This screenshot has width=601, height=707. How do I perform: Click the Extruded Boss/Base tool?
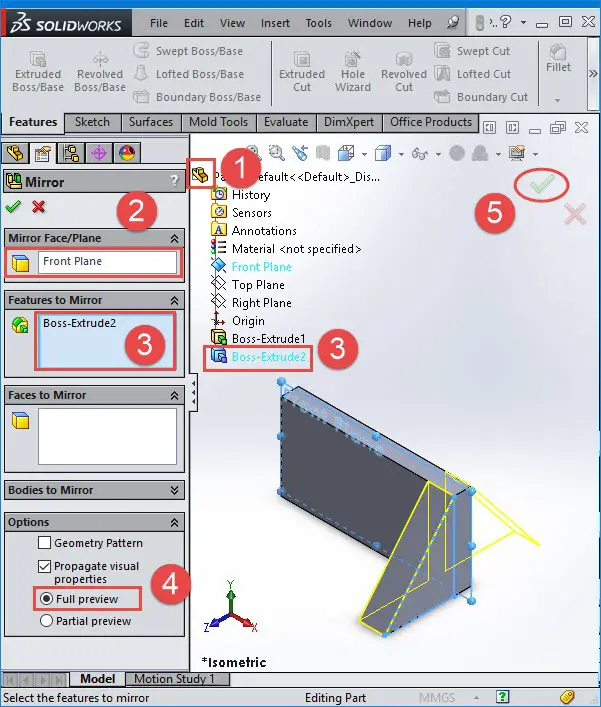(x=38, y=71)
